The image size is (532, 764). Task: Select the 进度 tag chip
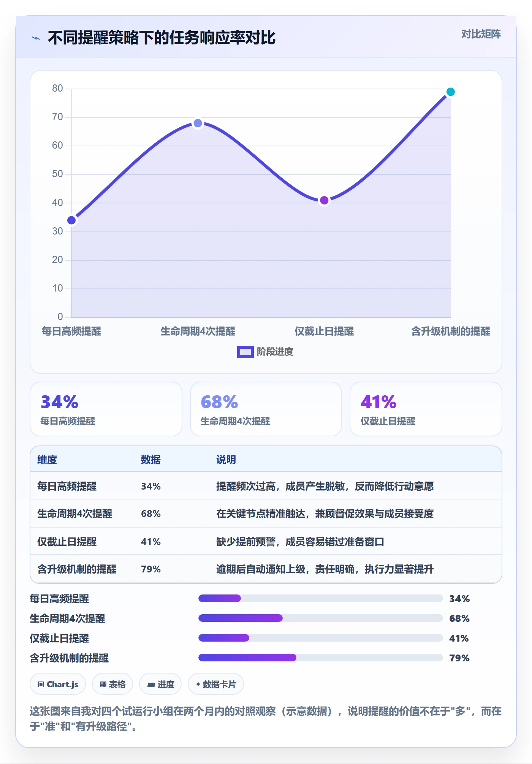[x=160, y=684]
